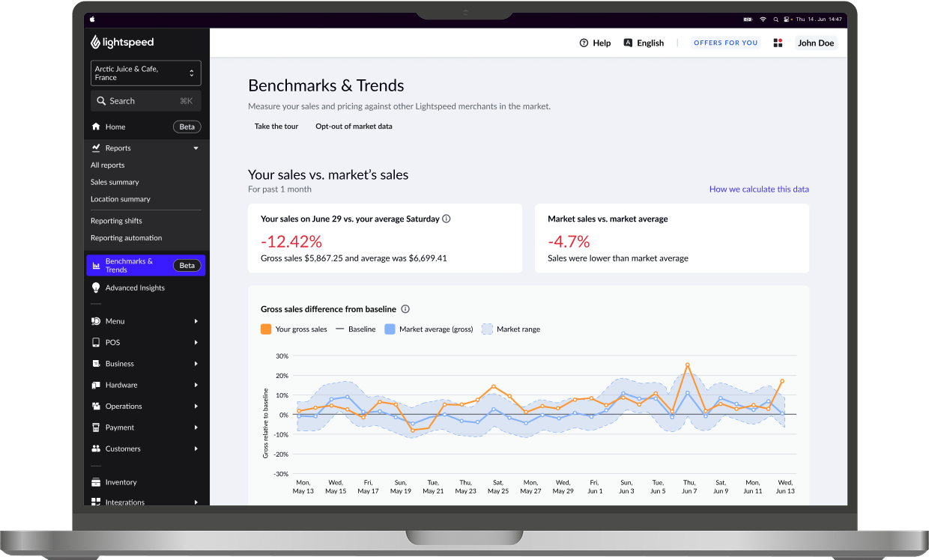Viewport: 929px width, 560px height.
Task: Click info icon next to Gross sales difference
Action: click(405, 308)
